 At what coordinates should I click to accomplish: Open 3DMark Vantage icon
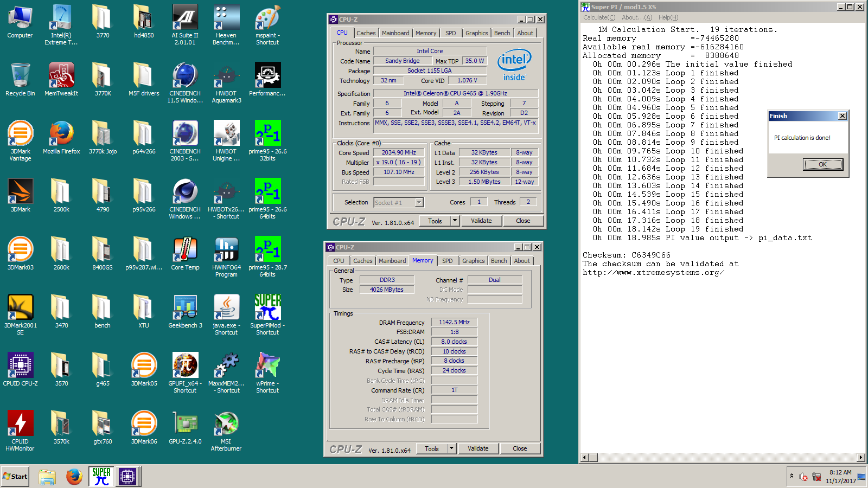[20, 140]
